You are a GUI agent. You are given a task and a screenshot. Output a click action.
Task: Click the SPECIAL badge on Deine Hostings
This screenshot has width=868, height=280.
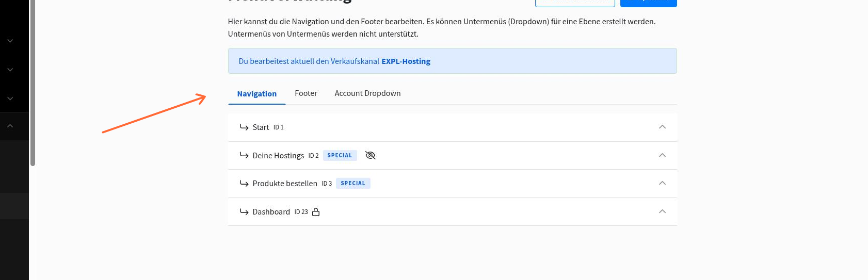pos(340,155)
